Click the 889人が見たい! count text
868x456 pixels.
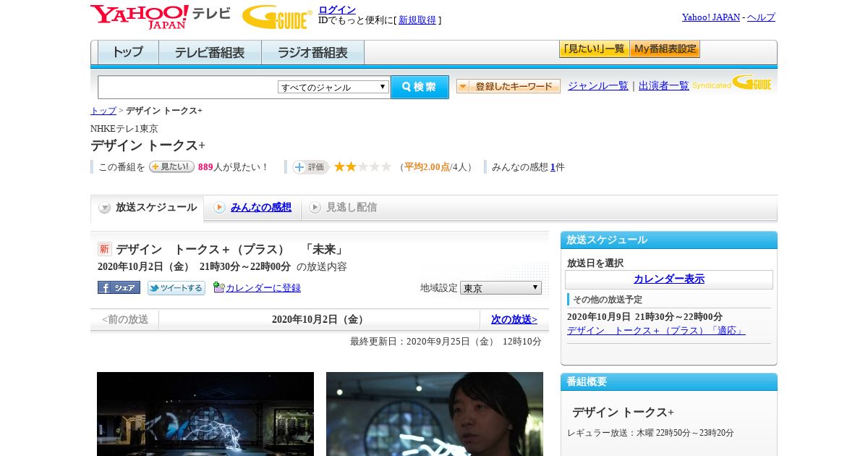[x=233, y=167]
